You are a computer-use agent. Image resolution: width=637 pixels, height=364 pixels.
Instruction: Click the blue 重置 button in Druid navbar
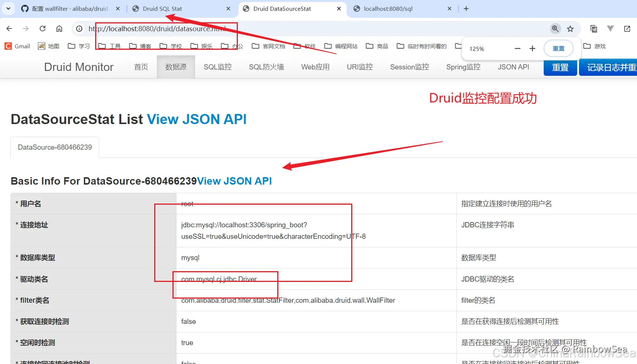tap(560, 67)
